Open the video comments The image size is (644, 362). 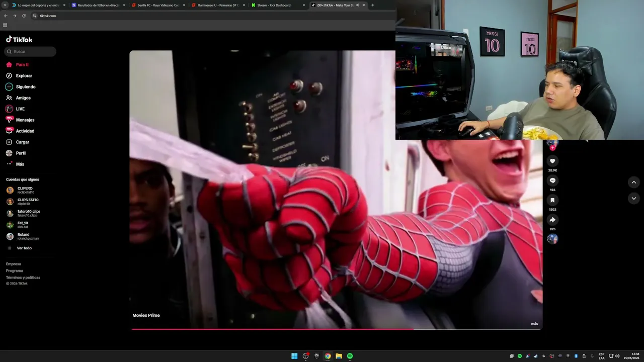coord(552,180)
